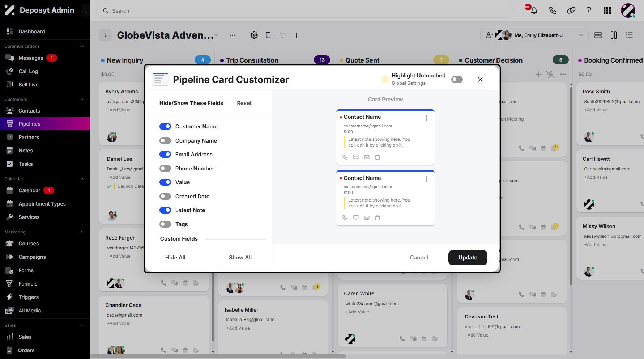Screen dimensions: 644x359
Task: Collapse the Customers sidebar section
Action: click(x=82, y=99)
